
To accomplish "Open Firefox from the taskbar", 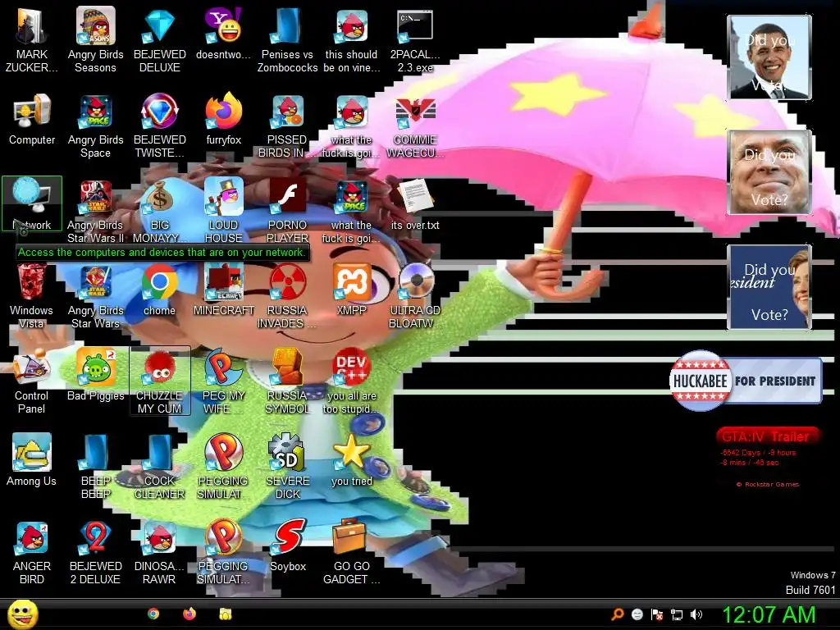I will click(x=189, y=614).
